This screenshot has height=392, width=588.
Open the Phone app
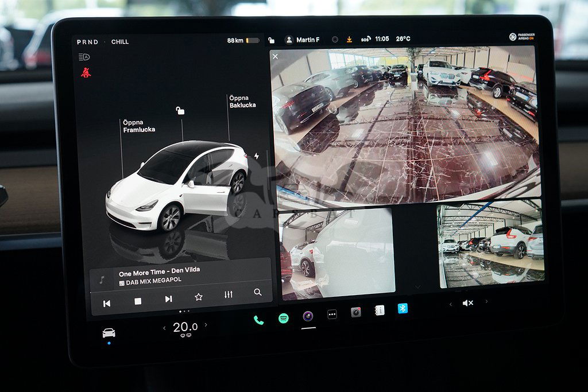click(258, 320)
